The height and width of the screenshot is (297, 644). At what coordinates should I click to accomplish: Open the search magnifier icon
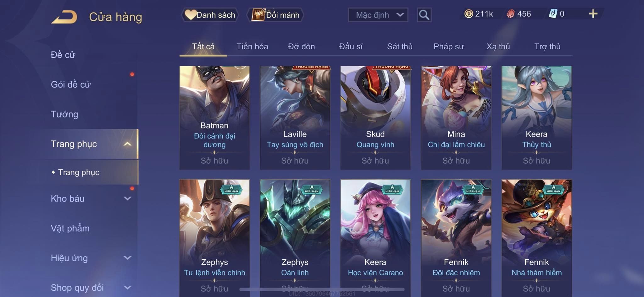[424, 15]
